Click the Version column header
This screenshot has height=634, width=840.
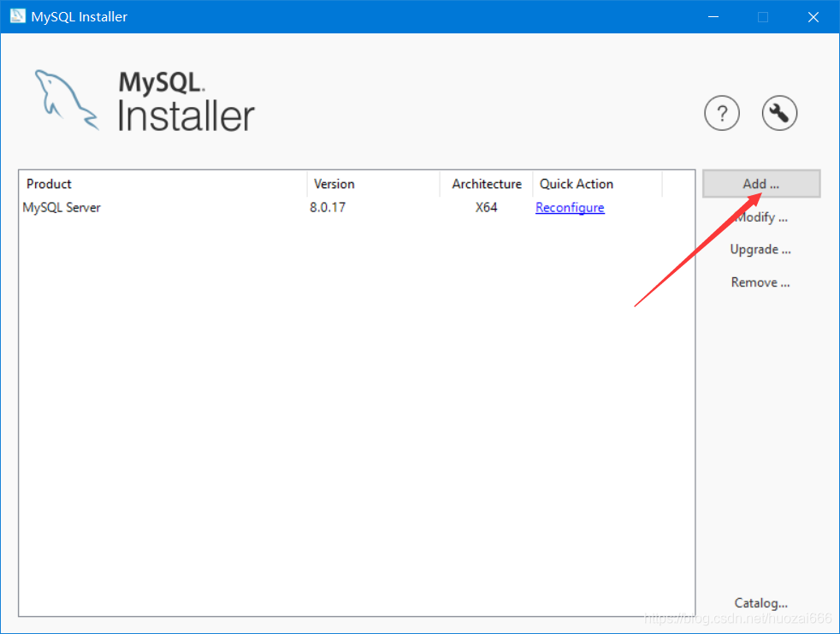(x=374, y=184)
